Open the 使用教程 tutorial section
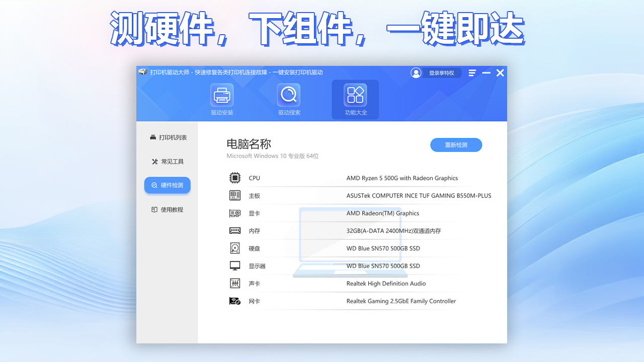The height and width of the screenshot is (362, 644). click(x=167, y=209)
